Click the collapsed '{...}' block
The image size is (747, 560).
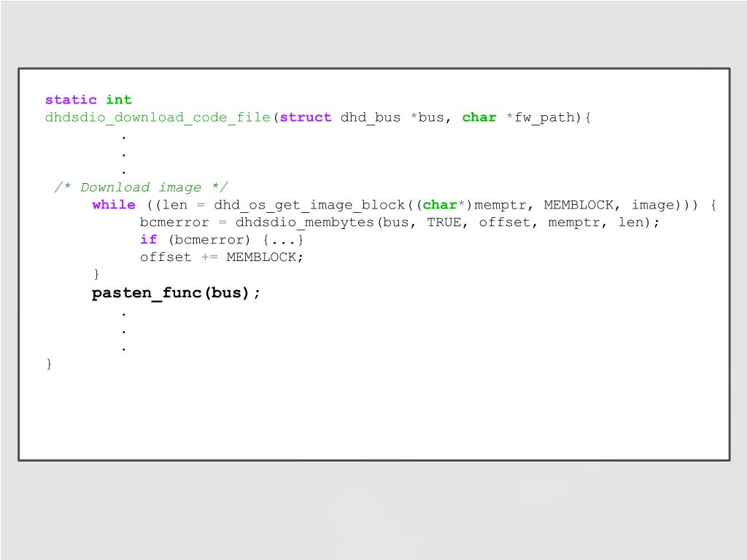[x=283, y=239]
